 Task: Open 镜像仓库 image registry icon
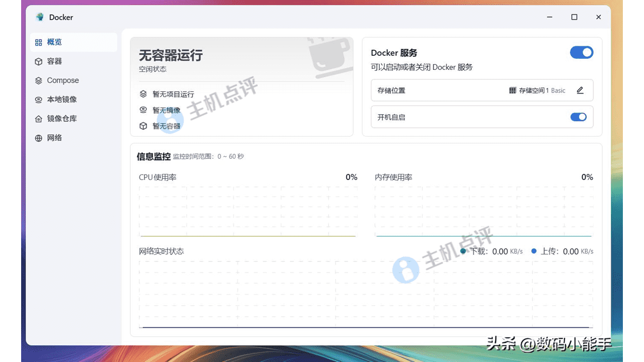pos(40,118)
